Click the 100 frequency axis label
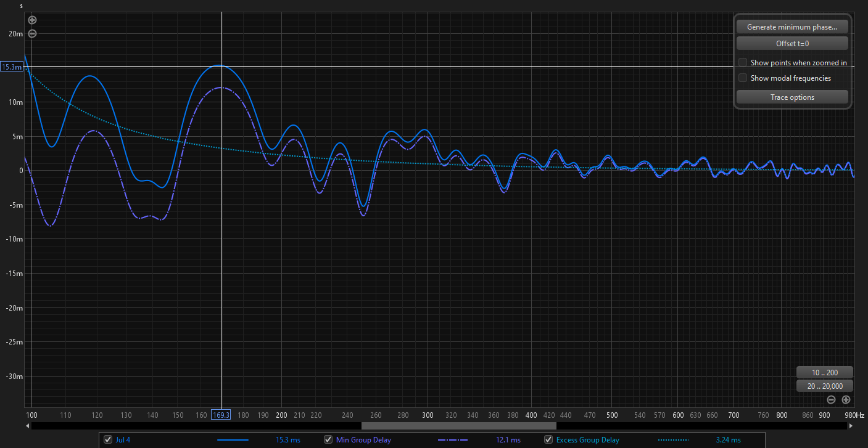Viewport: 868px width, 448px height. [x=31, y=415]
